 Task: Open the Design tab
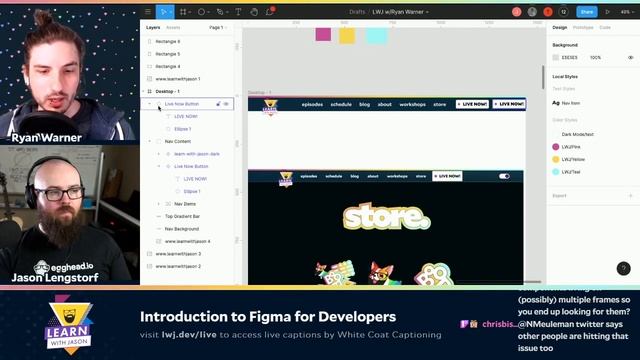coord(560,27)
